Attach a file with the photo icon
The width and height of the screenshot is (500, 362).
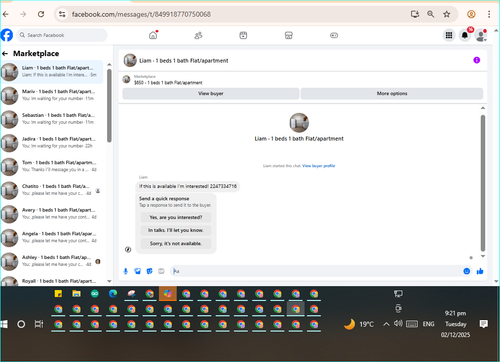(x=137, y=271)
